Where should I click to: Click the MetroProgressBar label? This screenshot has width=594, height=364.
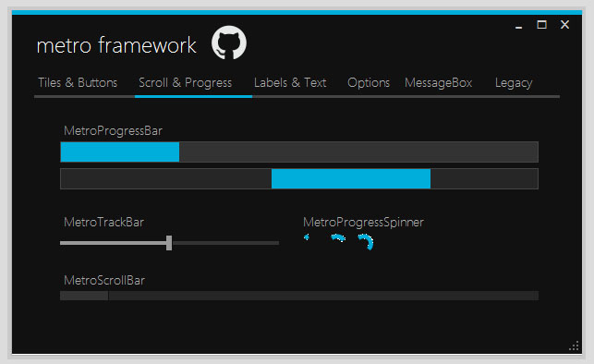pos(113,130)
